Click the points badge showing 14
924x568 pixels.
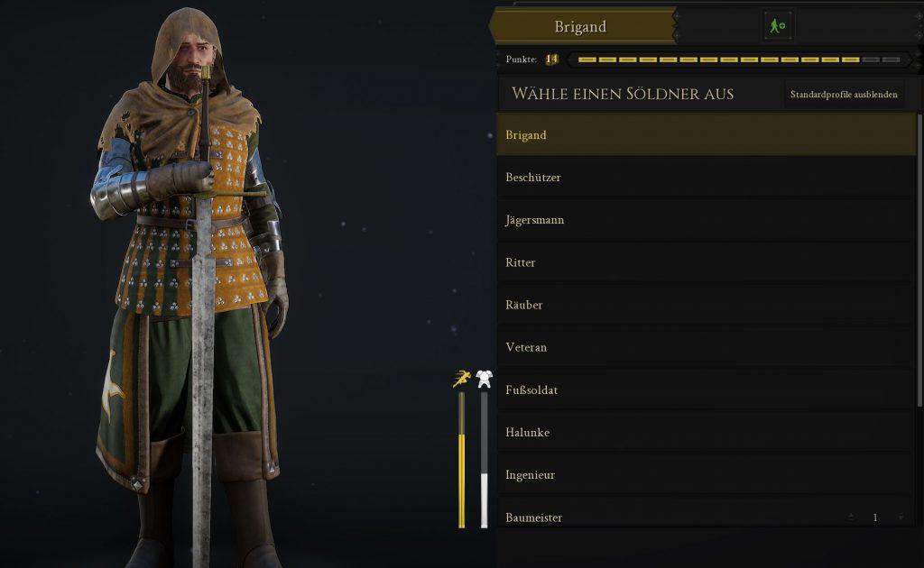tap(551, 59)
